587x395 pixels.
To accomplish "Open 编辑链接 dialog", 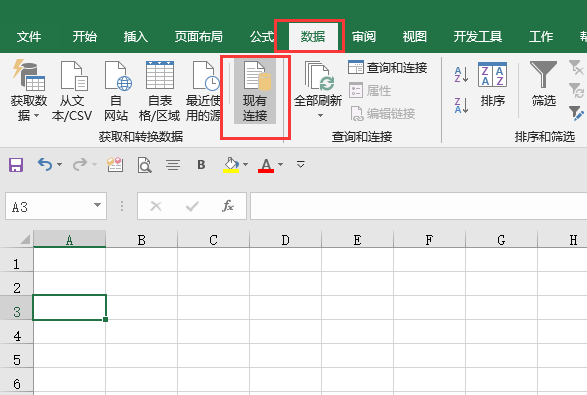I will pos(383,113).
